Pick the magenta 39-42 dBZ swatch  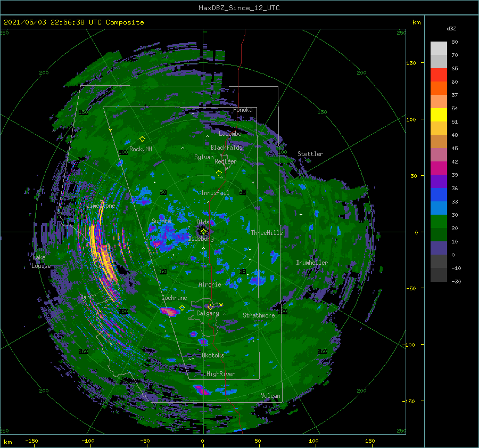(x=439, y=168)
